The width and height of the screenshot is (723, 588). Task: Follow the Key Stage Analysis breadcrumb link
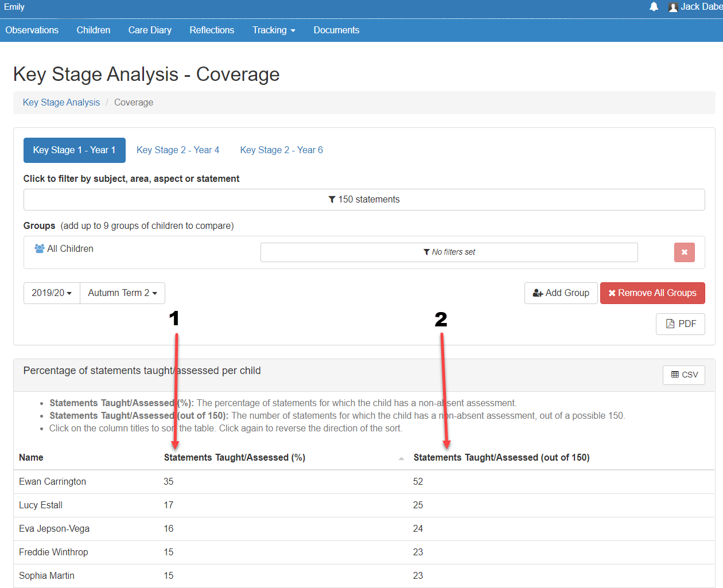click(x=61, y=103)
